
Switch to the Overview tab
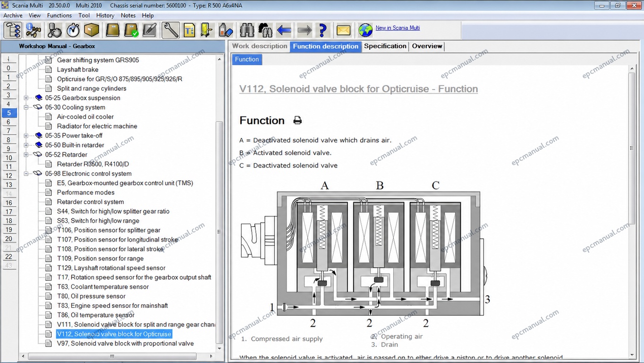(x=427, y=46)
